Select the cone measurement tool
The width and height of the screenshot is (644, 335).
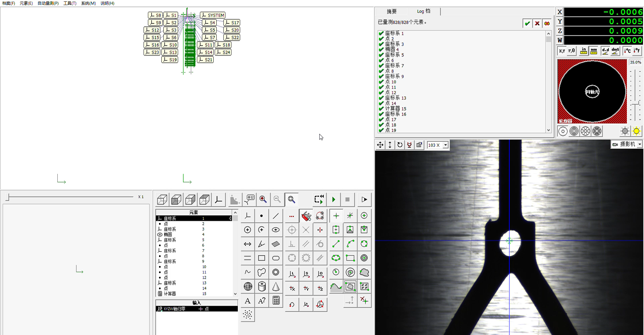click(276, 286)
